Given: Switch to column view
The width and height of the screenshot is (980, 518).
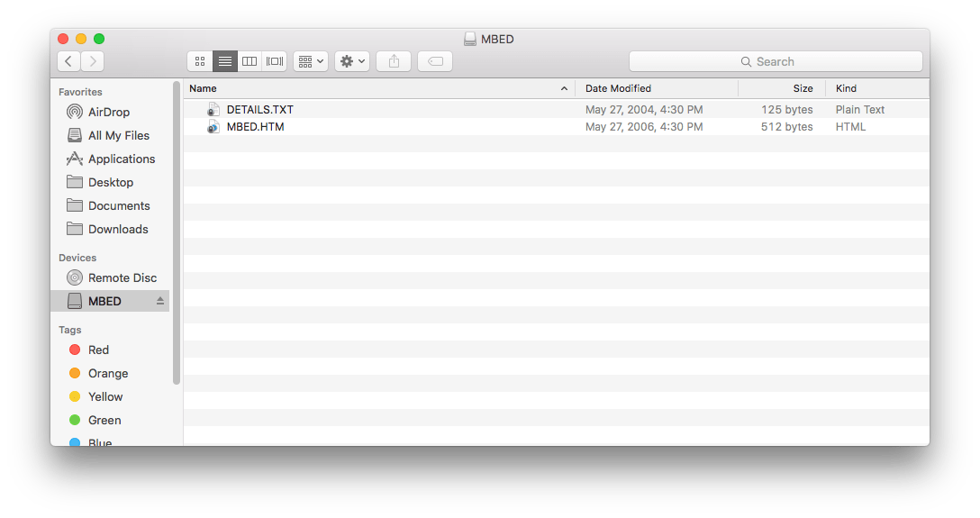Looking at the screenshot, I should point(250,61).
